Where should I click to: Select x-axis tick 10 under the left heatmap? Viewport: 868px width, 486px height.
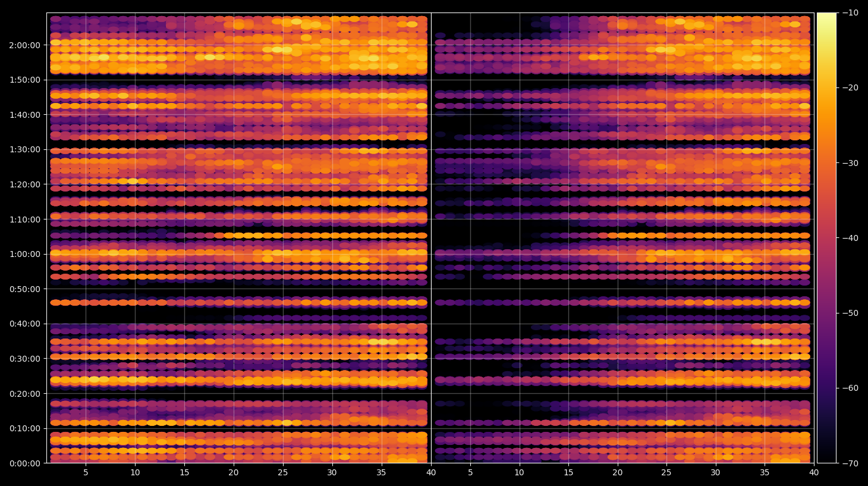point(135,473)
